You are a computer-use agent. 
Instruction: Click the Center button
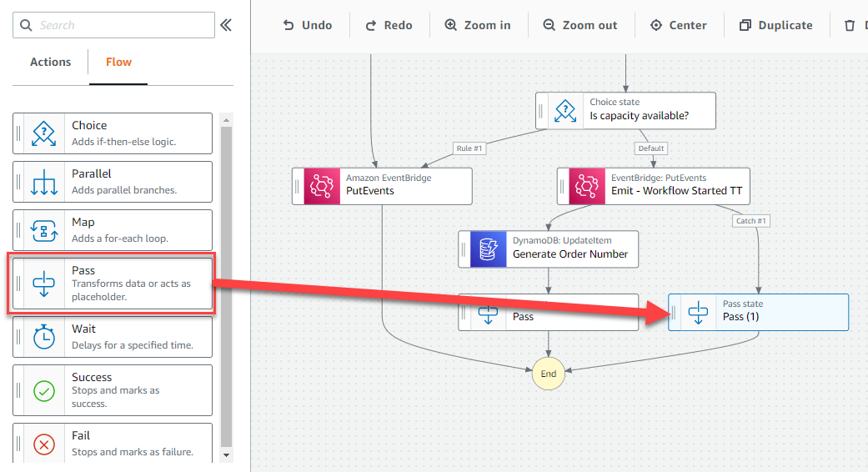679,25
